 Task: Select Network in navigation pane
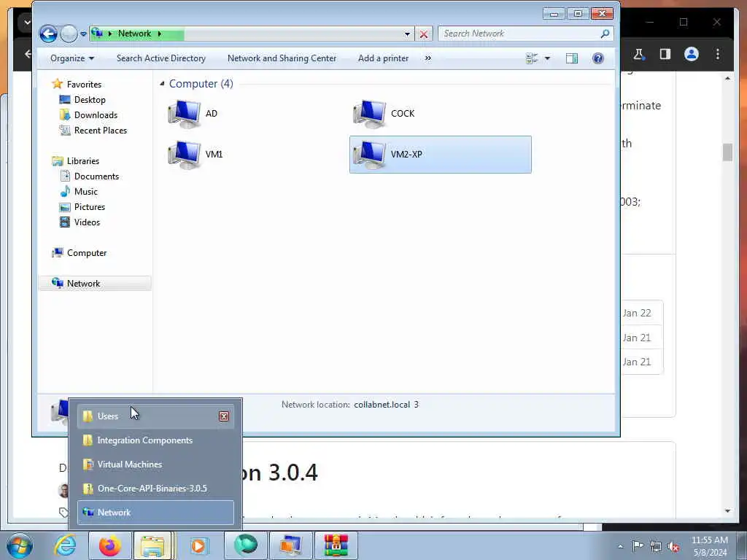(x=95, y=284)
